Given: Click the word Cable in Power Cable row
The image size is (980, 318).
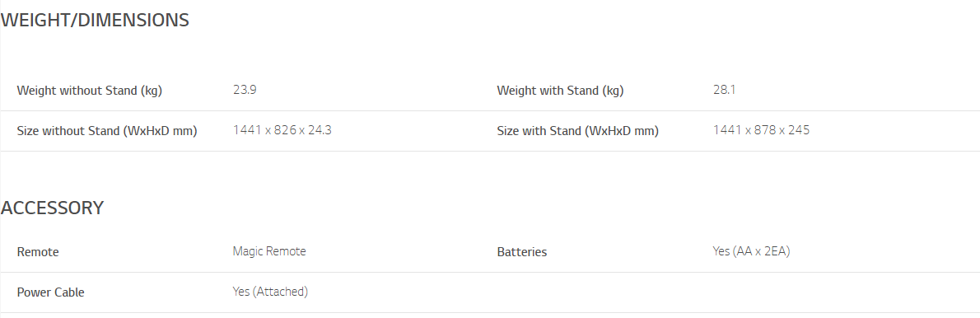Looking at the screenshot, I should tap(68, 292).
